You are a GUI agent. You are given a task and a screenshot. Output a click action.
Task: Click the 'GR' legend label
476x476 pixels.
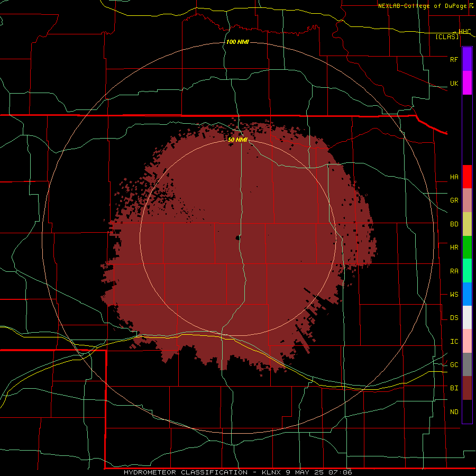click(x=454, y=200)
